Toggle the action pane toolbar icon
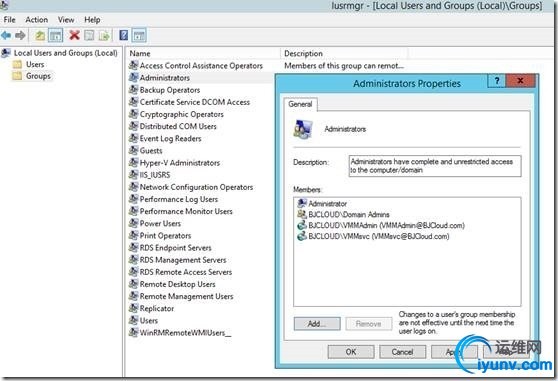The height and width of the screenshot is (381, 558). point(139,35)
